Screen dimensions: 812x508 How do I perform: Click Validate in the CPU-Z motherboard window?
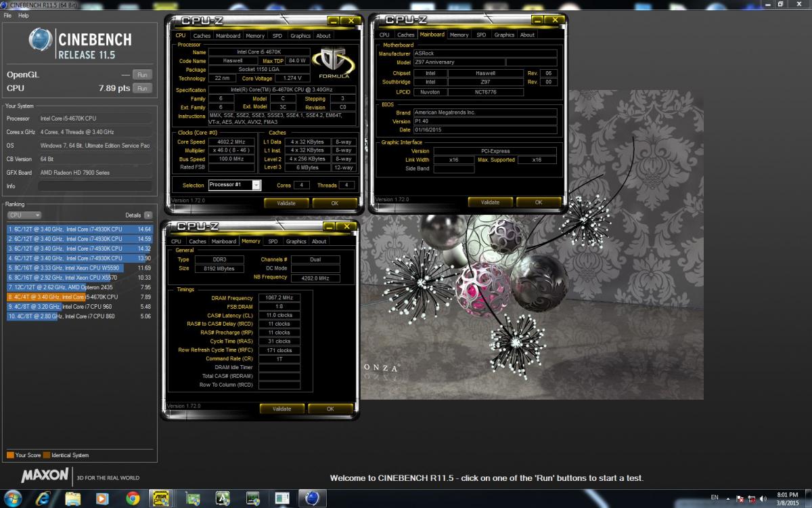coord(490,202)
